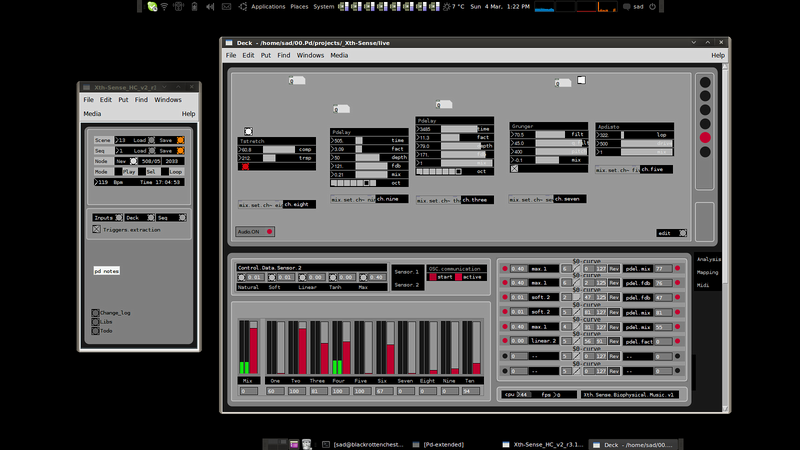This screenshot has width=800, height=450.
Task: Toggle Audio.ON red switch
Action: tap(269, 232)
